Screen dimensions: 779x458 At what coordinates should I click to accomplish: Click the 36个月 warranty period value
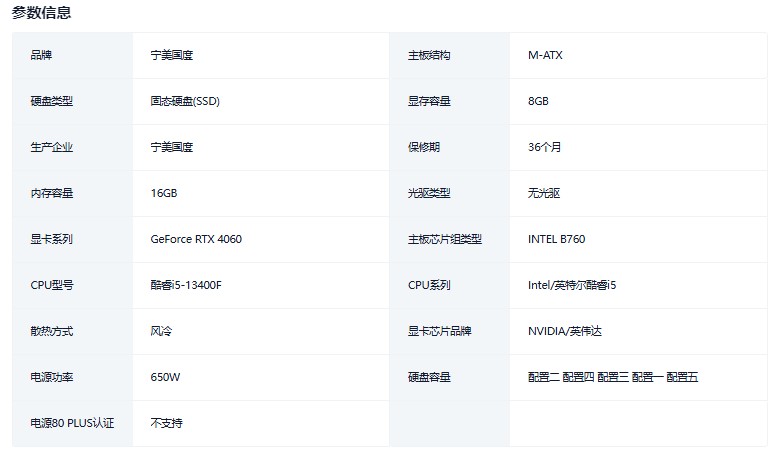click(x=545, y=147)
